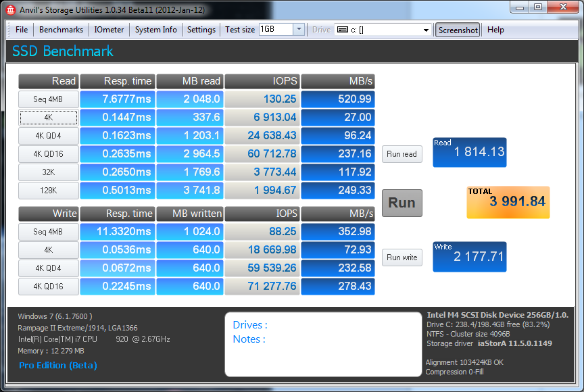This screenshot has width=584, height=392.
Task: Click the Storage driver iaStorA text
Action: 489,343
